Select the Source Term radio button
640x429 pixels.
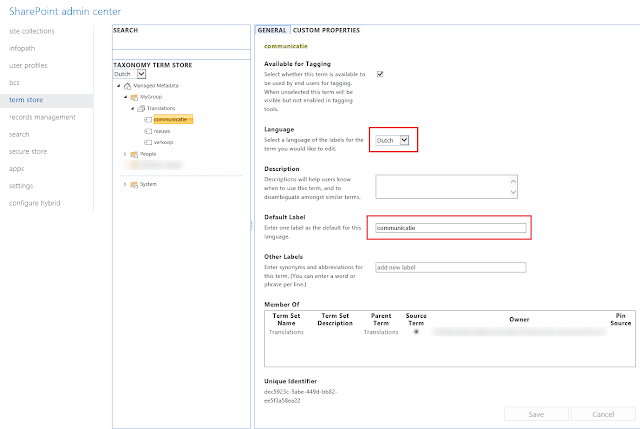(416, 331)
